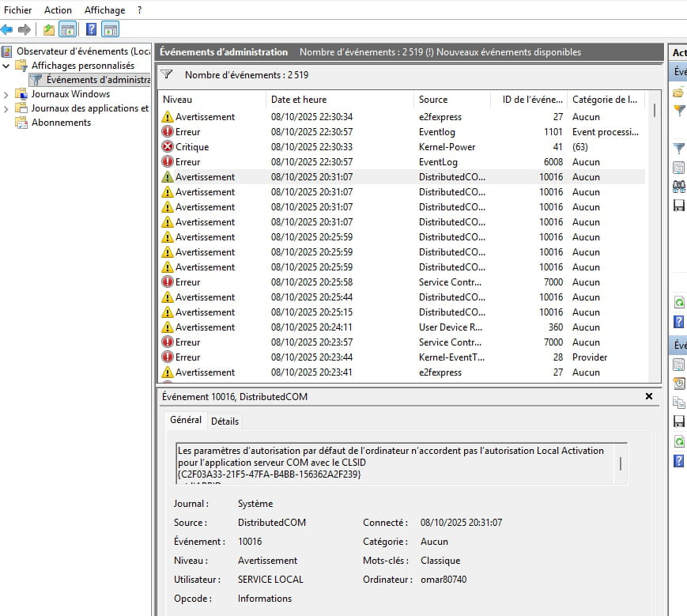Screen dimensions: 687x616
Task: Click the funnel filter icon above event list
Action: pyautogui.click(x=167, y=74)
